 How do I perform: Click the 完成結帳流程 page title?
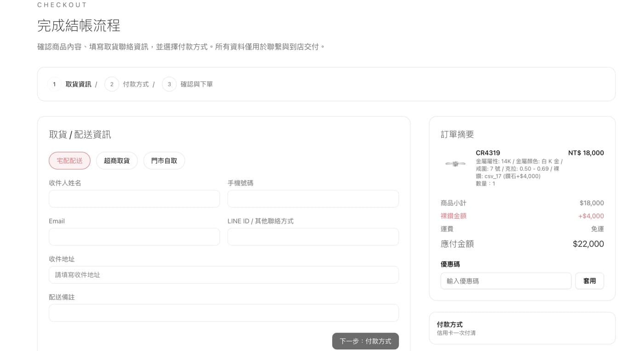pyautogui.click(x=79, y=25)
